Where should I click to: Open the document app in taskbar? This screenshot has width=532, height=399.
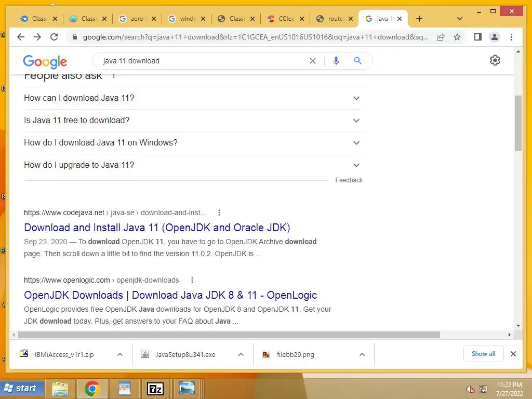click(x=125, y=389)
